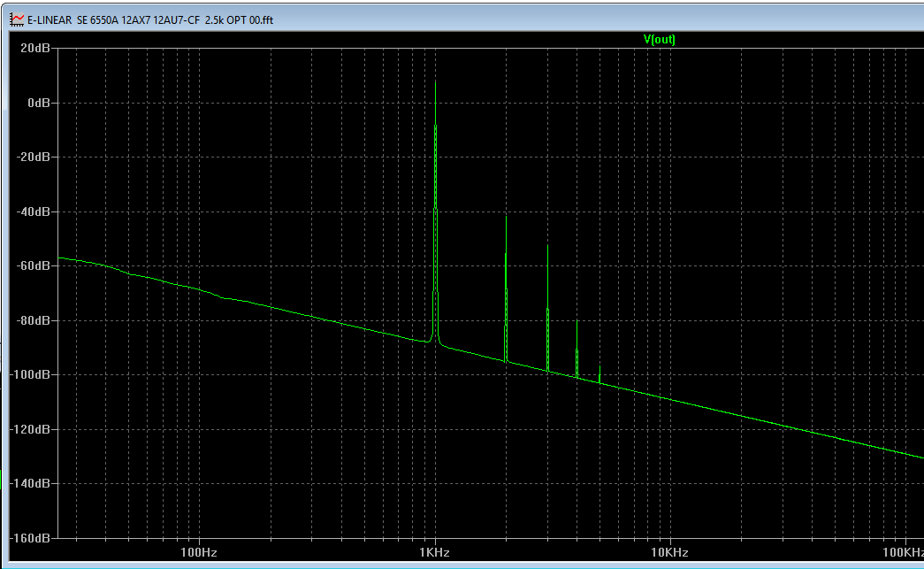
Task: Click the window title E-LINEAR SE 6550A text
Action: click(x=150, y=20)
